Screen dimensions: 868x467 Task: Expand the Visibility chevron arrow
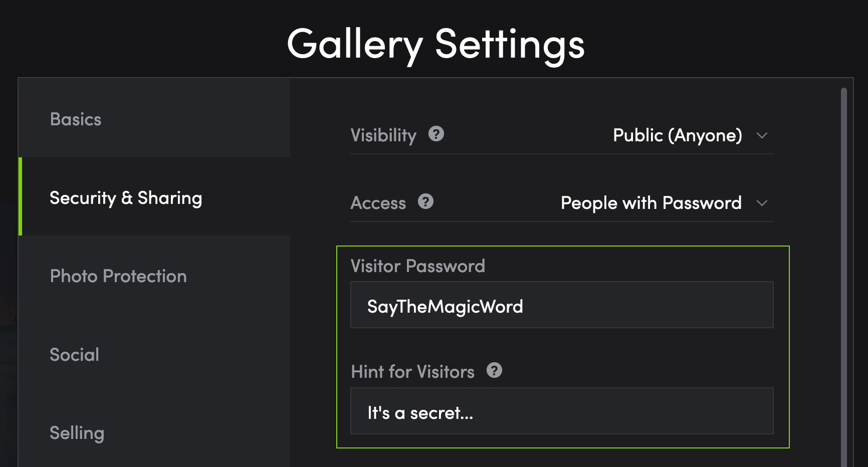(x=762, y=136)
